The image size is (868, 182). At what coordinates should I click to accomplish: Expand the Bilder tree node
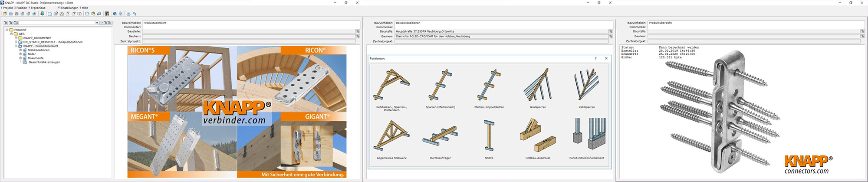tap(20, 54)
